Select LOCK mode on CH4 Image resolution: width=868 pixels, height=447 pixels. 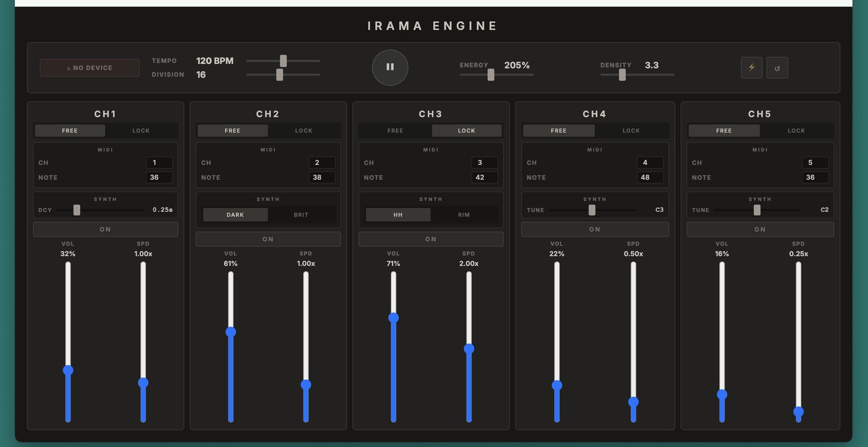click(631, 131)
